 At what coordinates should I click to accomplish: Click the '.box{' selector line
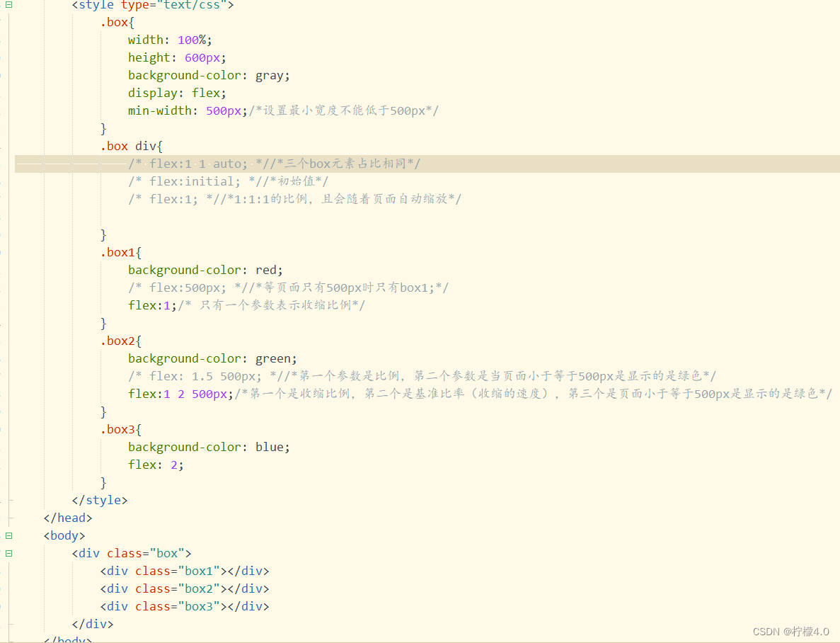click(117, 22)
